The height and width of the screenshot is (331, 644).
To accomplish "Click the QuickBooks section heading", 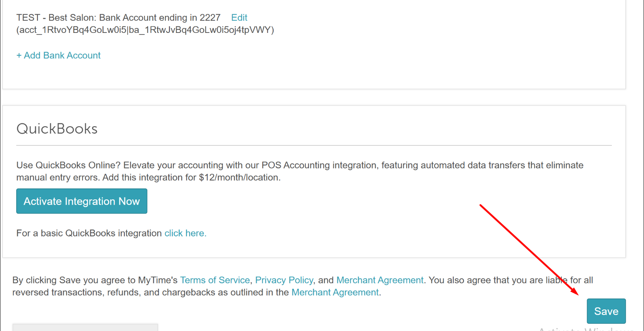I will coord(57,129).
